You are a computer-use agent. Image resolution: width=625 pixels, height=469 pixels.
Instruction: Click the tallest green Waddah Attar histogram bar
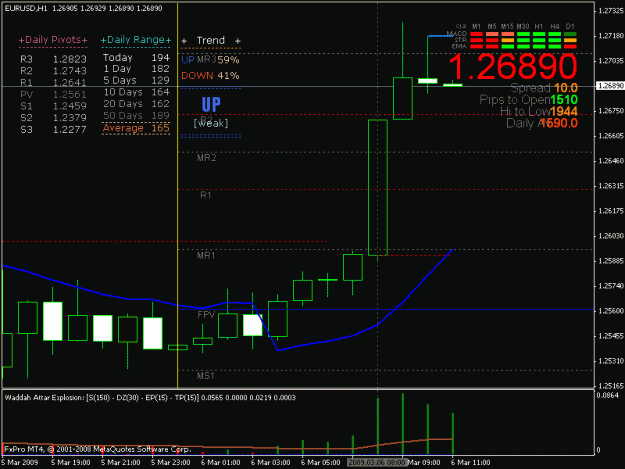pos(403,424)
